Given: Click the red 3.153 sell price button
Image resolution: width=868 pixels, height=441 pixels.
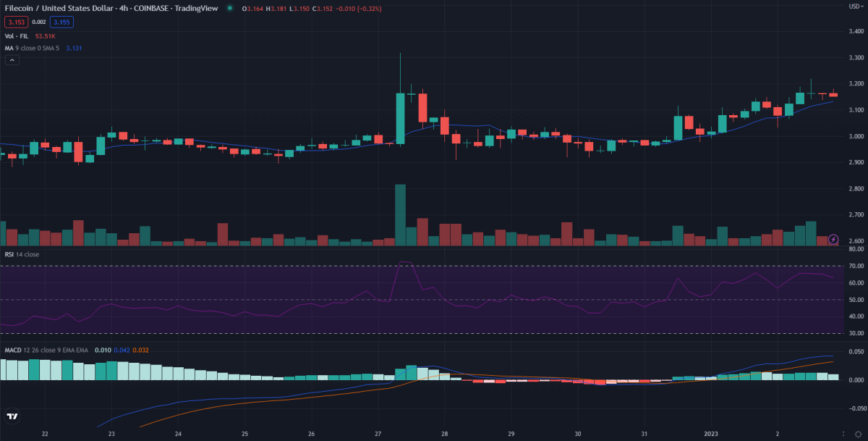Looking at the screenshot, I should pyautogui.click(x=15, y=22).
